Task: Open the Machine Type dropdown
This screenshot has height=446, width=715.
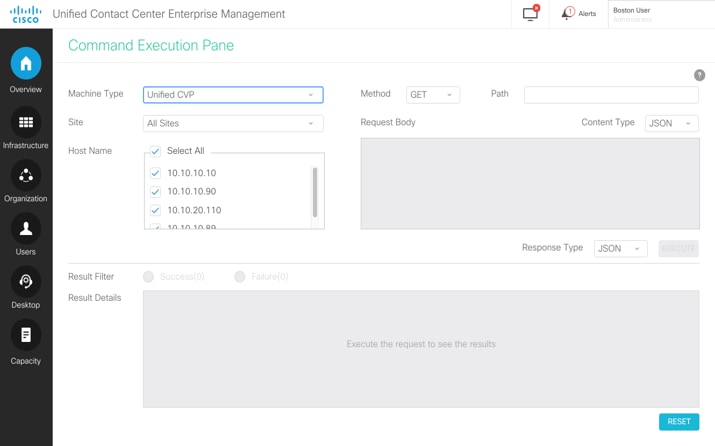Action: tap(233, 95)
